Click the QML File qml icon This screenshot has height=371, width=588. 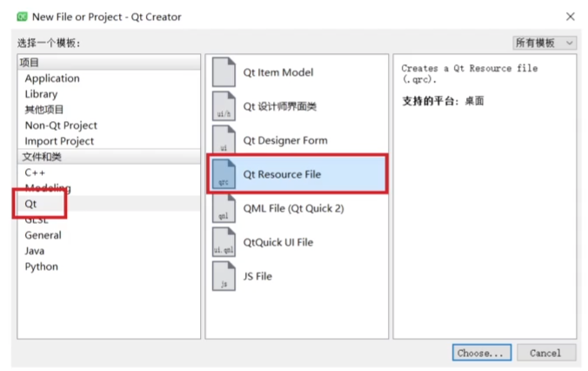pyautogui.click(x=224, y=208)
